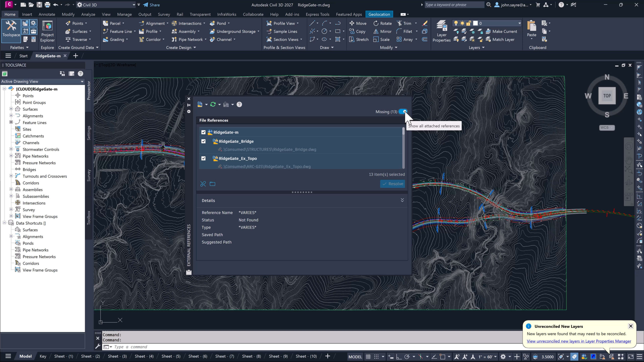Uncheck the RidgeGate_Ex_Topo checkbox
This screenshot has width=644, height=362.
(x=203, y=158)
